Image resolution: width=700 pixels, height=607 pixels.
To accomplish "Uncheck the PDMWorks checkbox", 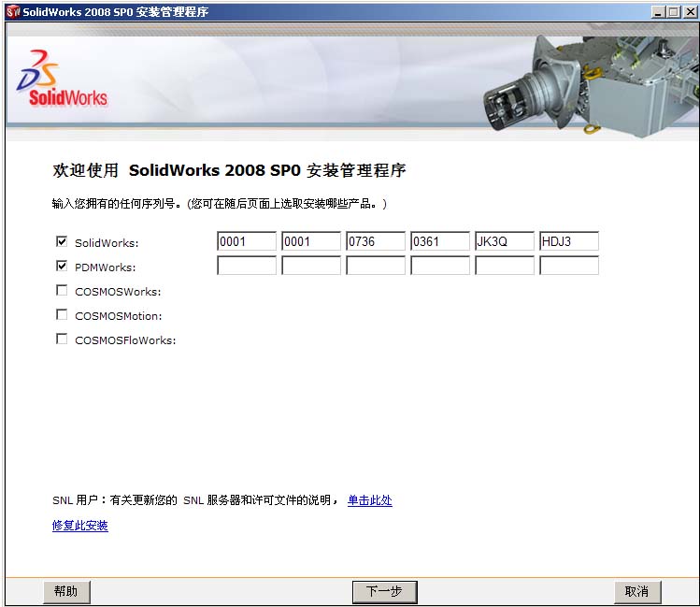I will [62, 267].
